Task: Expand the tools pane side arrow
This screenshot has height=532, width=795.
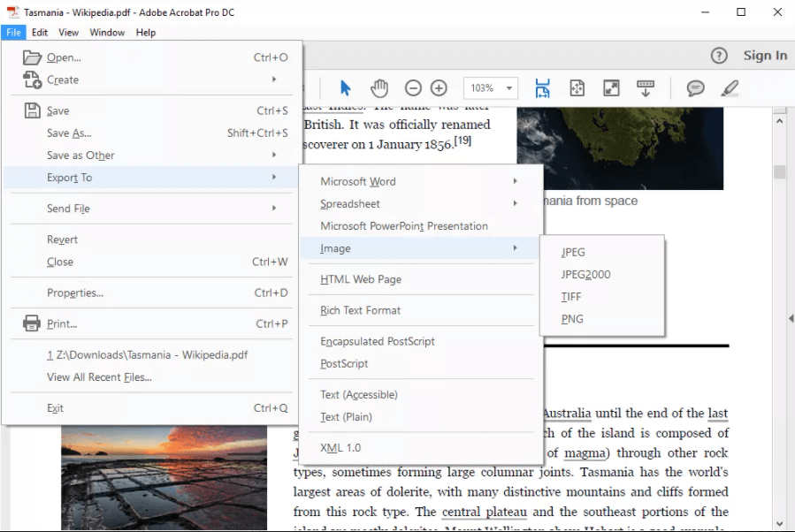Action: [x=791, y=319]
